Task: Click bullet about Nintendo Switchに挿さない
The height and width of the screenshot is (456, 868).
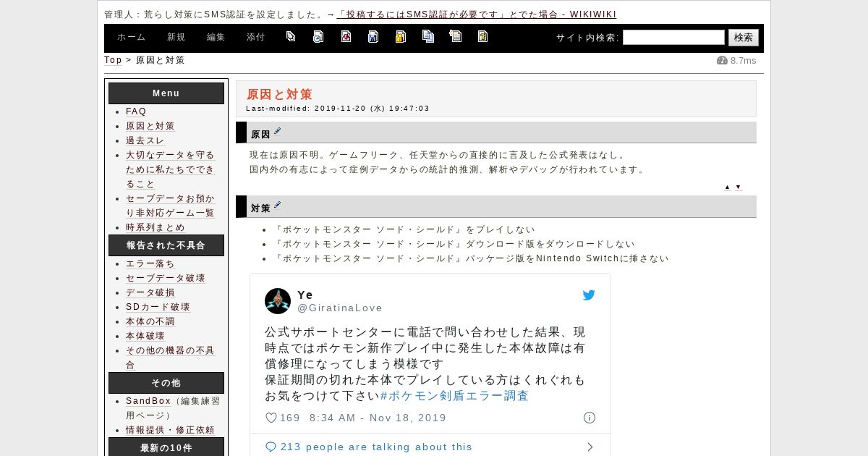Action: tap(472, 258)
